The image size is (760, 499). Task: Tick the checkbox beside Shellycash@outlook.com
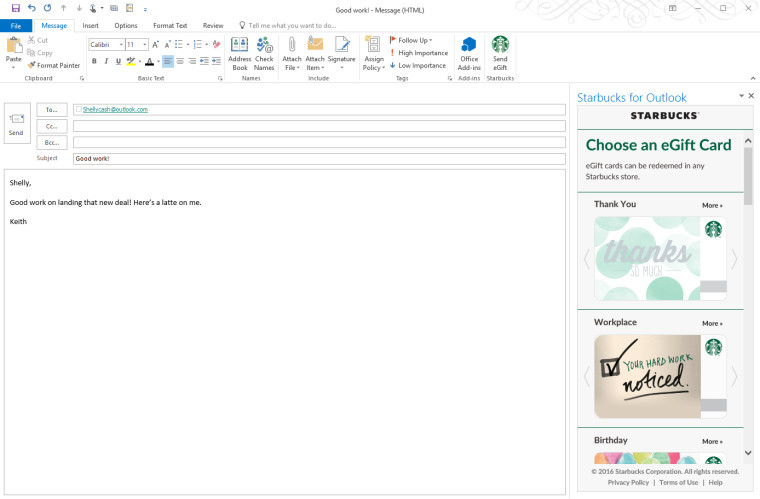[79, 109]
